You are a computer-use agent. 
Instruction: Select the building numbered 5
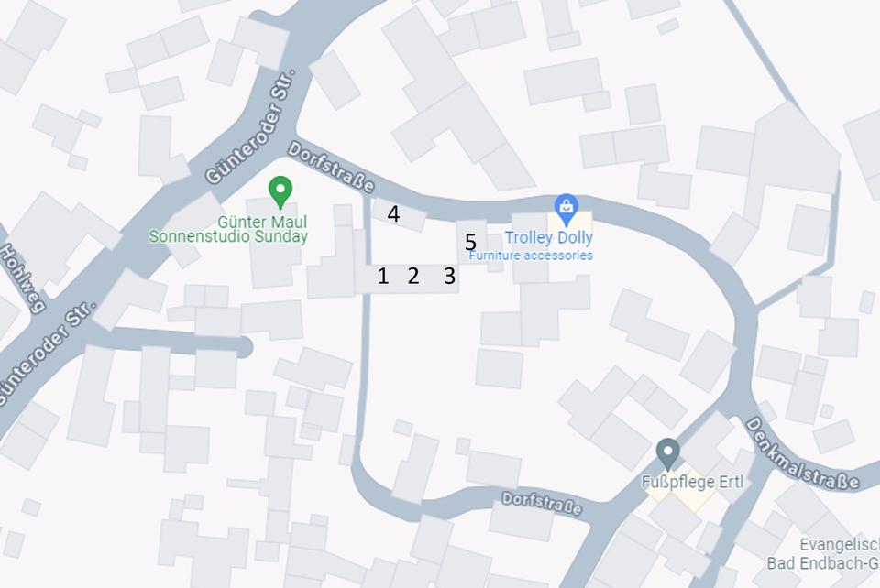coord(470,242)
